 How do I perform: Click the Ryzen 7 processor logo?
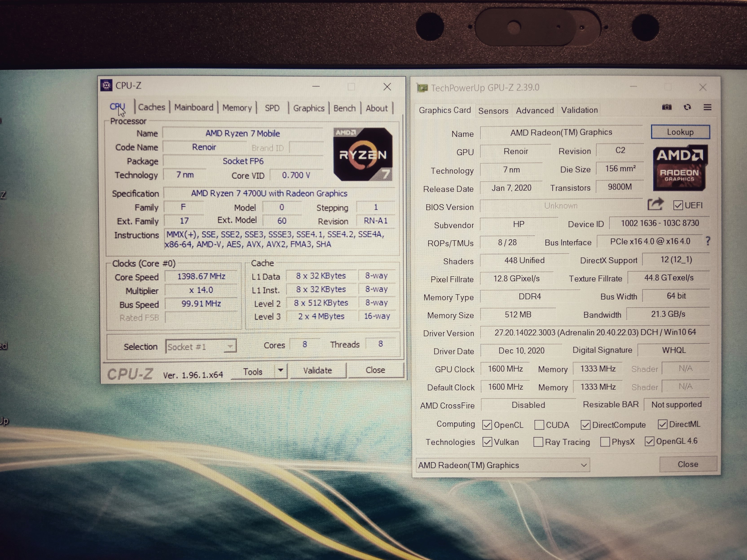[x=363, y=154]
